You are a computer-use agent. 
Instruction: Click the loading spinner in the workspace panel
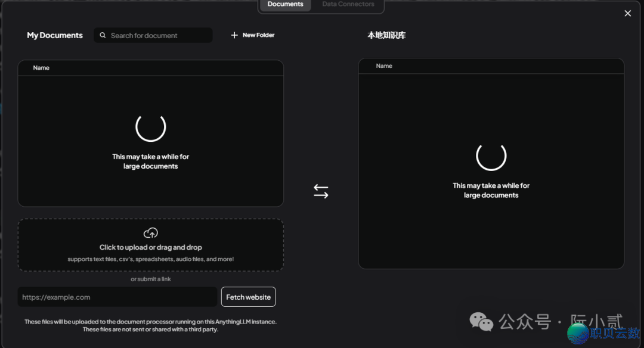click(x=491, y=156)
